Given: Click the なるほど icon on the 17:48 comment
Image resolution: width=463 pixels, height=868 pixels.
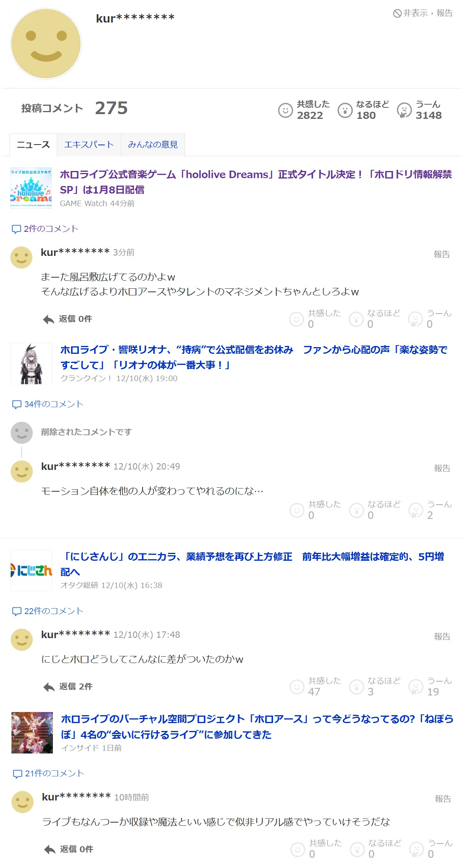Looking at the screenshot, I should 356,687.
